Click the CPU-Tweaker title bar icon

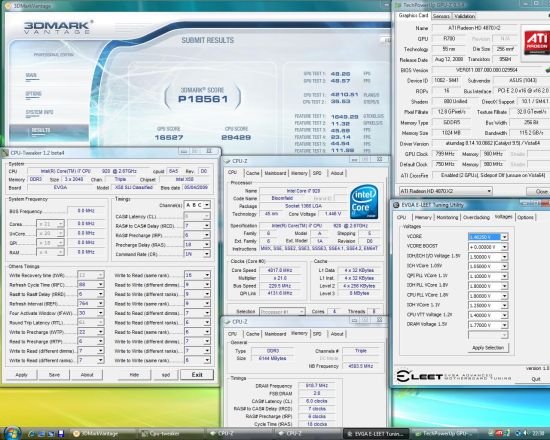pos(5,153)
